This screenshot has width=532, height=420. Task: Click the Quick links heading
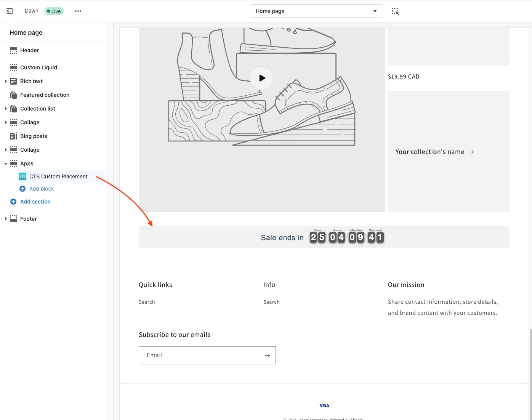(x=155, y=285)
